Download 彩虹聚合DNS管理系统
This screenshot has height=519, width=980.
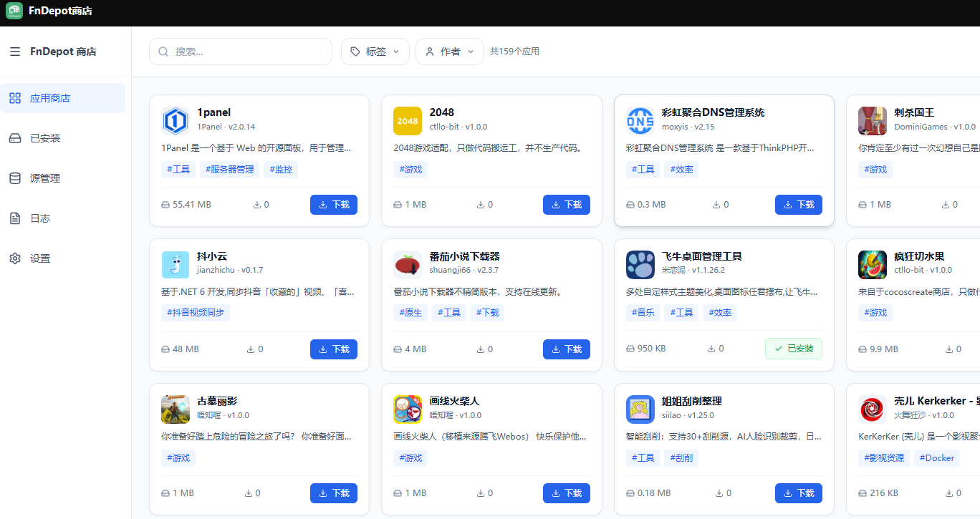[x=799, y=205]
